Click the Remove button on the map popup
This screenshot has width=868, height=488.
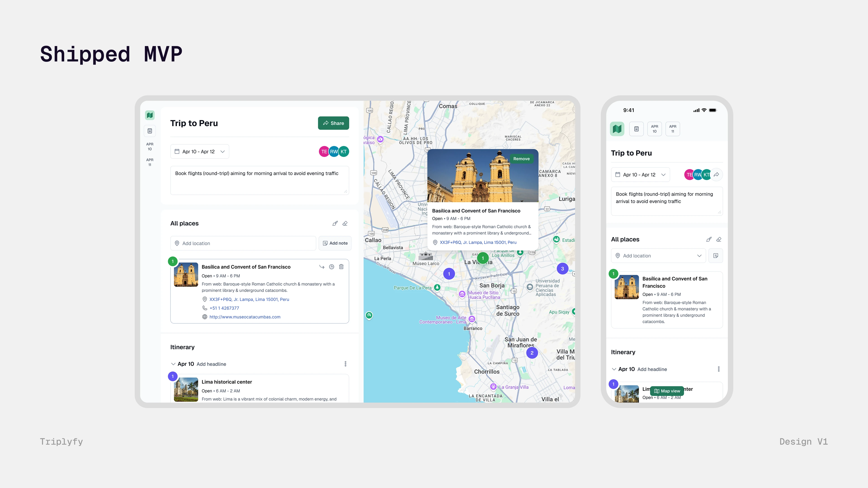[x=521, y=159]
